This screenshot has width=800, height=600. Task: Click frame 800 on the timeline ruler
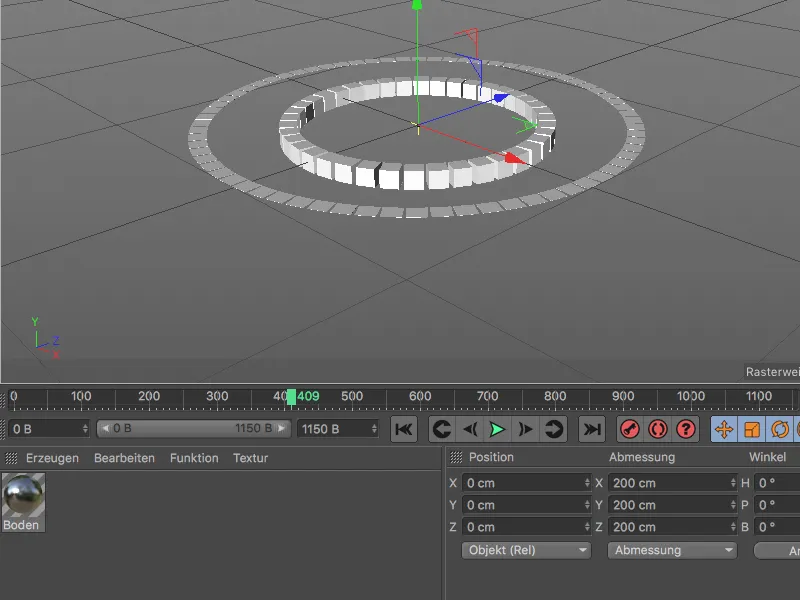click(x=555, y=396)
